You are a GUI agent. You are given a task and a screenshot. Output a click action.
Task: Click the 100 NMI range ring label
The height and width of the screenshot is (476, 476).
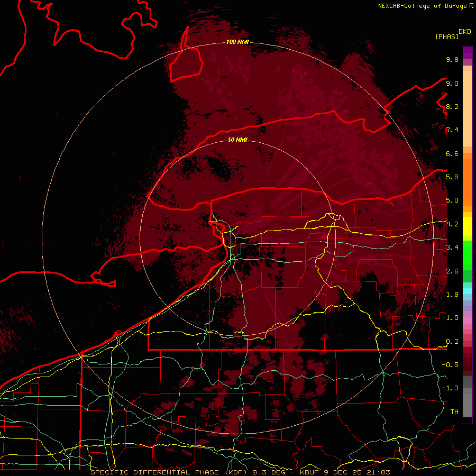237,42
